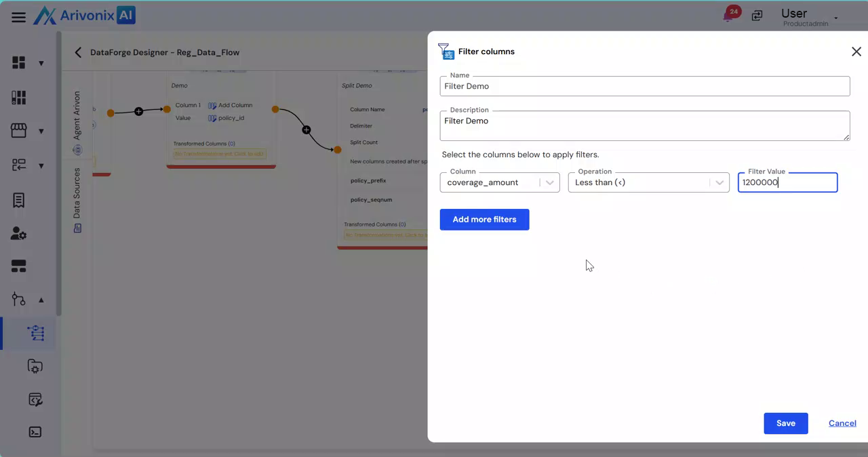Go back using DataForge Designer back arrow
Screen dimensions: 868x457
pos(78,52)
